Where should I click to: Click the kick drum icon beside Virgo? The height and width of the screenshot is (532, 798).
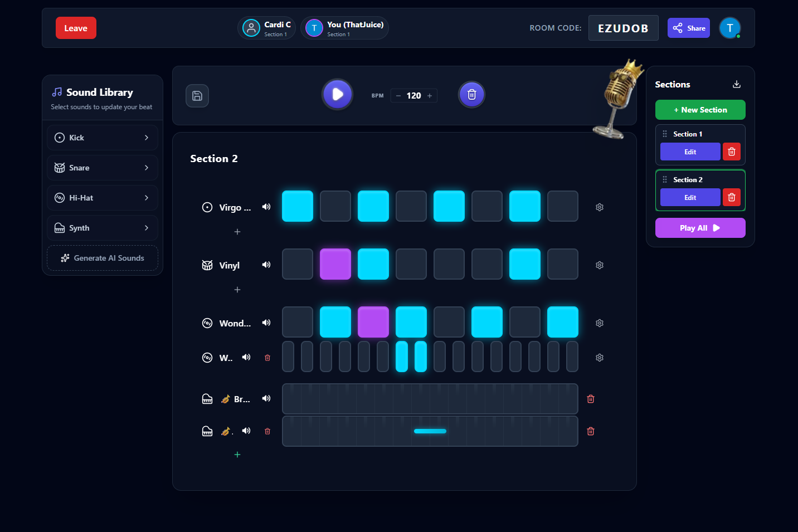point(207,207)
